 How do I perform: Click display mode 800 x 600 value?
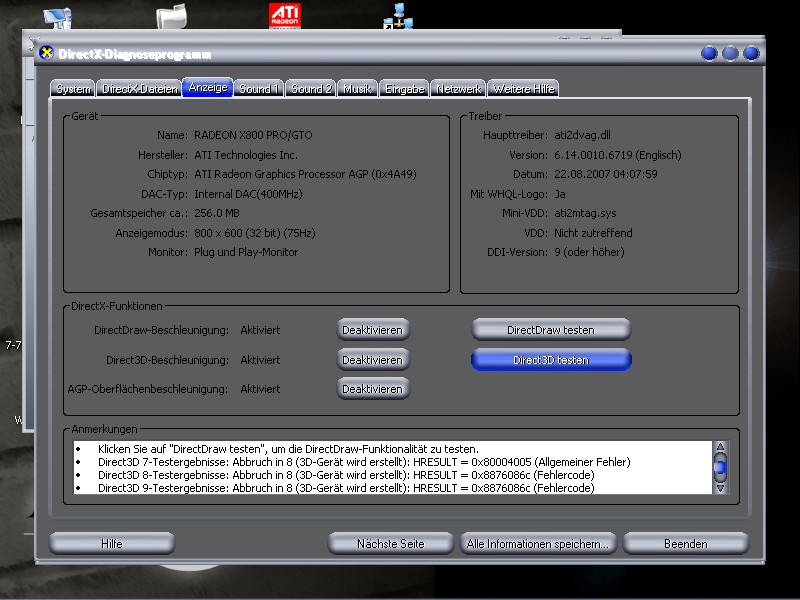click(x=255, y=233)
